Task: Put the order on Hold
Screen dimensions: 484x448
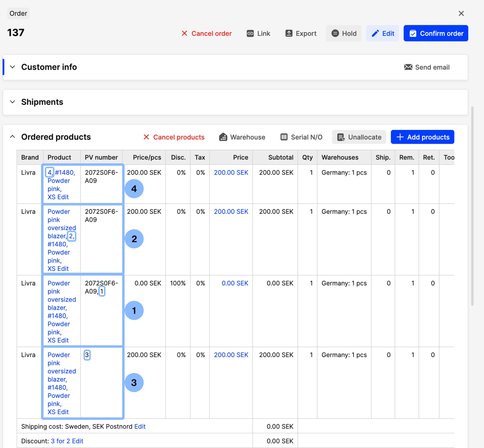Action: point(343,33)
